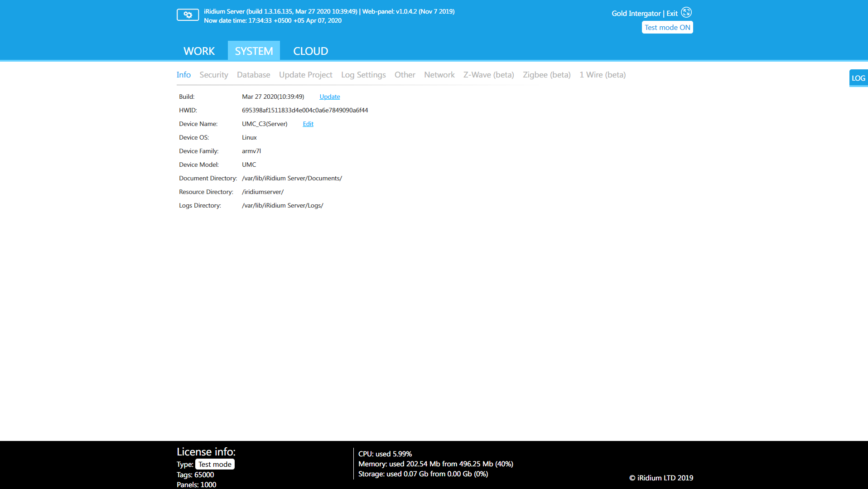Switch to Zigbee (beta) section
868x489 pixels.
point(546,75)
